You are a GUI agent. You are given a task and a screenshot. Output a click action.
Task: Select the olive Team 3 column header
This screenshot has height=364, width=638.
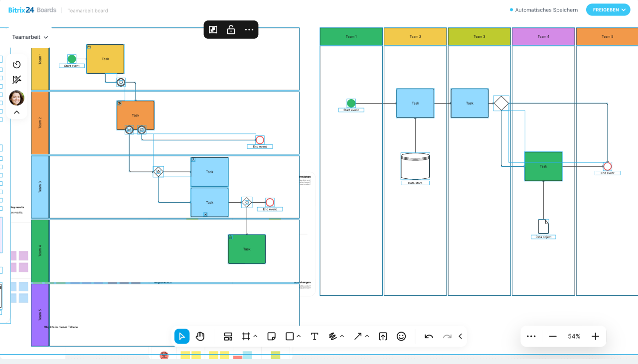click(479, 36)
